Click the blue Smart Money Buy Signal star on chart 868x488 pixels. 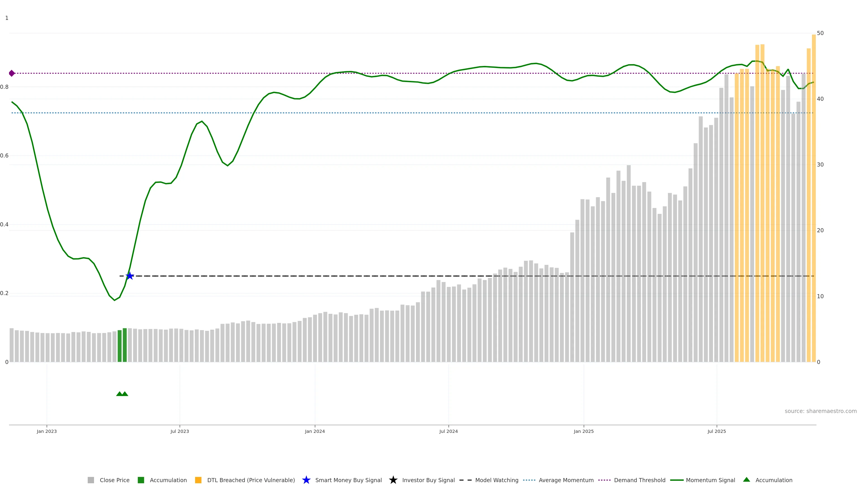(x=130, y=276)
